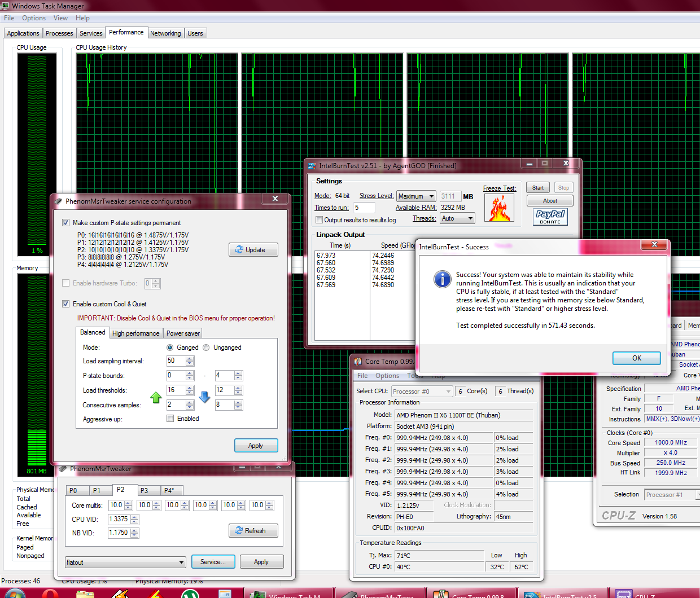
Task: Switch to the Networking tab
Action: 165,33
